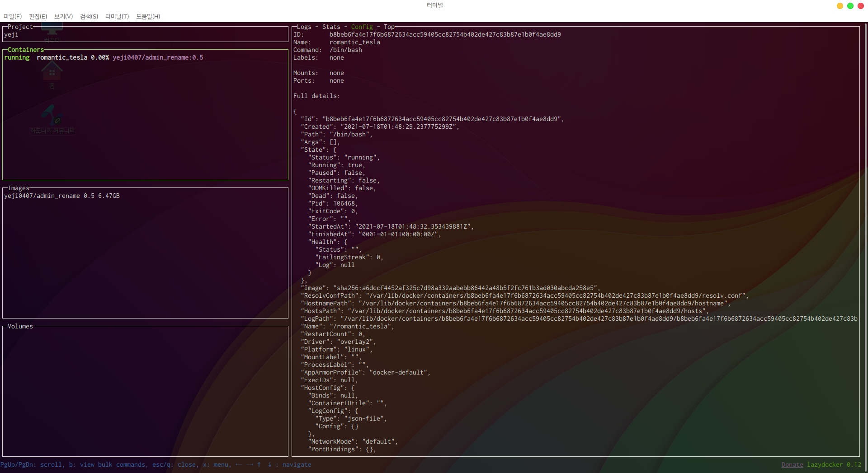Switch to the Top tab
868x473 pixels.
point(389,27)
